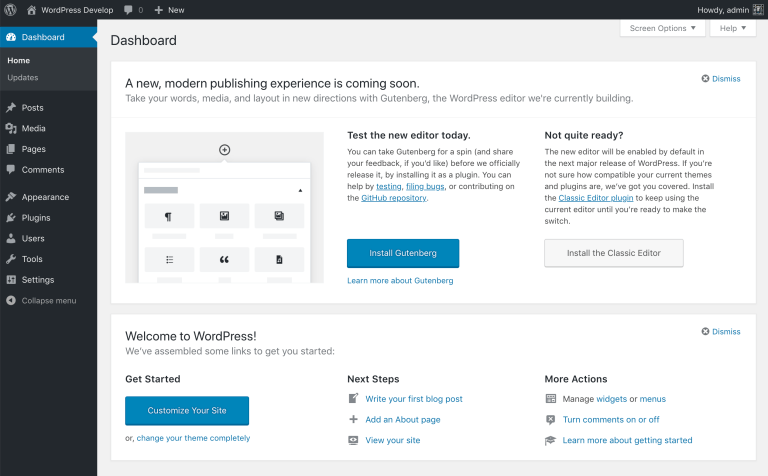768x476 pixels.
Task: Dismiss the Gutenberg announcement panel
Action: coord(721,78)
